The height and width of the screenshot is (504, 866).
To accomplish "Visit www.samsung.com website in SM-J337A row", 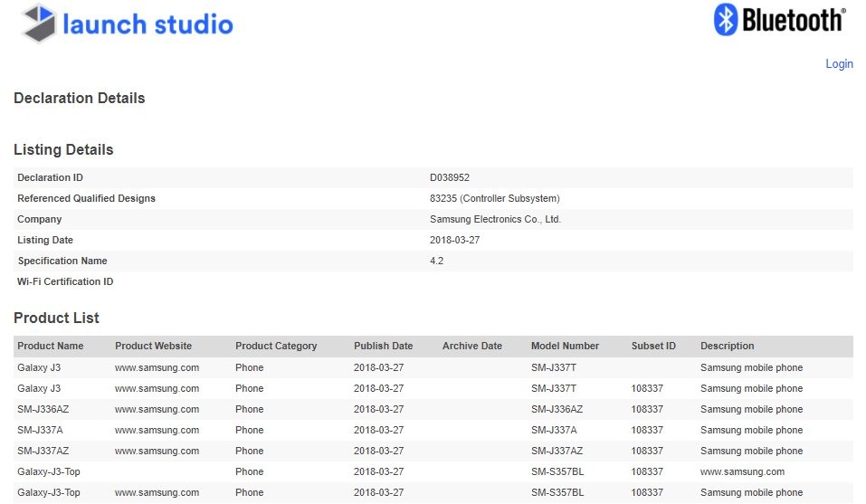I will 157,430.
